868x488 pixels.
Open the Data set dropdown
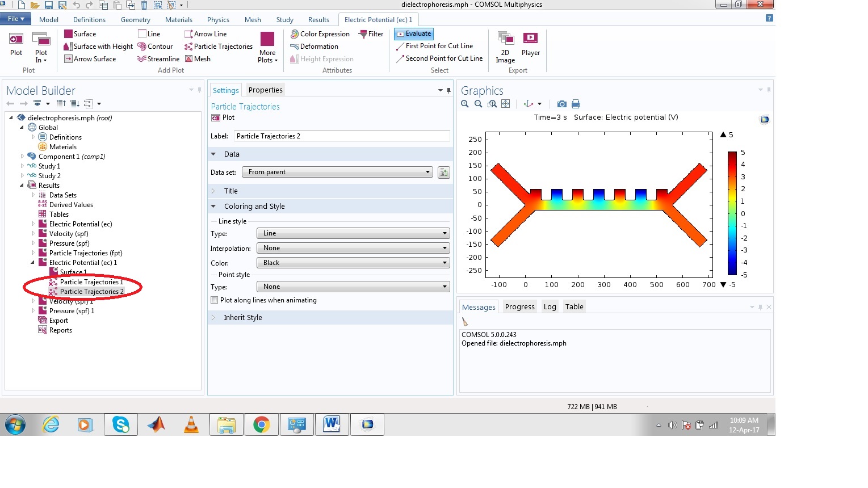tap(337, 172)
